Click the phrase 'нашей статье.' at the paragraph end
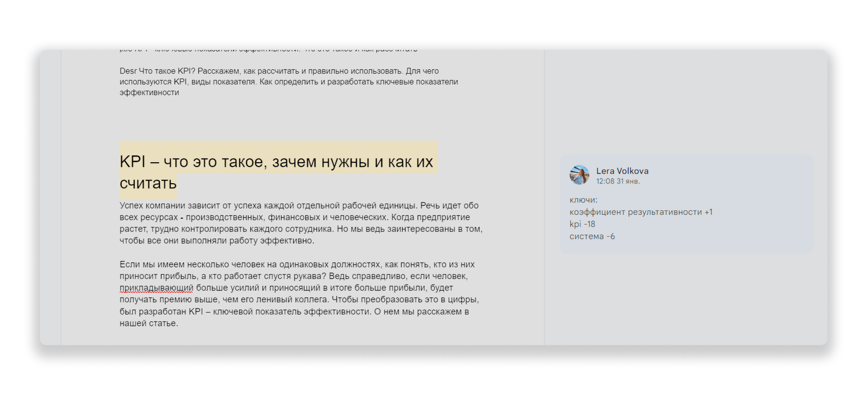Screen dimensions: 868x395 [x=149, y=323]
